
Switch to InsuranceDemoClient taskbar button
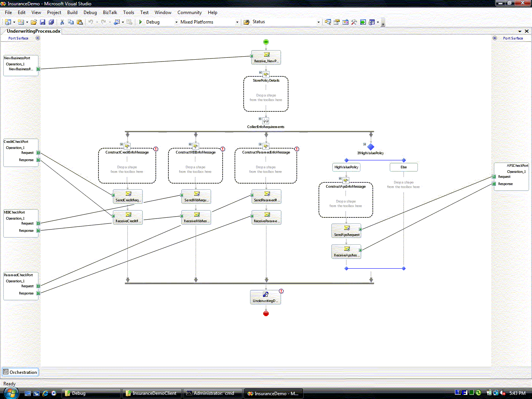[151, 393]
